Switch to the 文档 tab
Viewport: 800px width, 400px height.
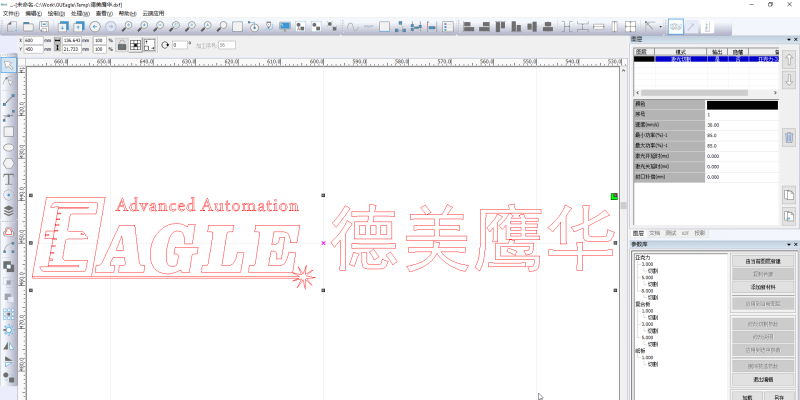coord(655,233)
